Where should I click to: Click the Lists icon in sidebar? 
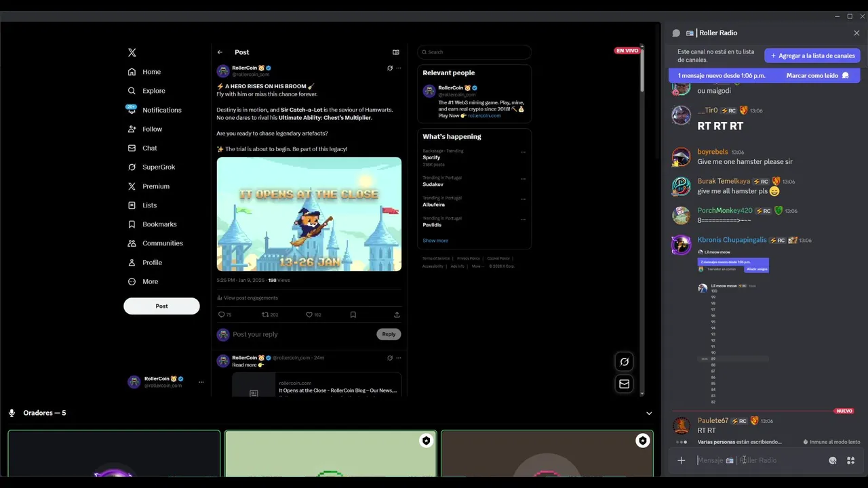coord(132,205)
